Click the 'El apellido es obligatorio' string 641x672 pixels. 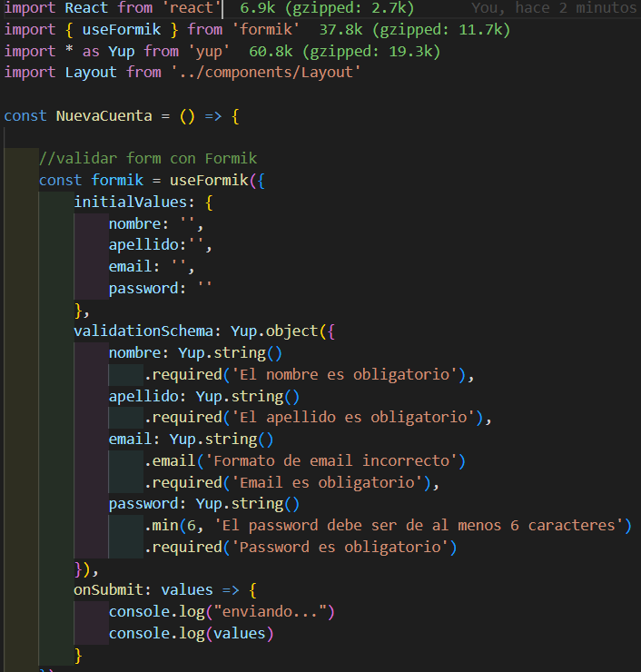(353, 417)
